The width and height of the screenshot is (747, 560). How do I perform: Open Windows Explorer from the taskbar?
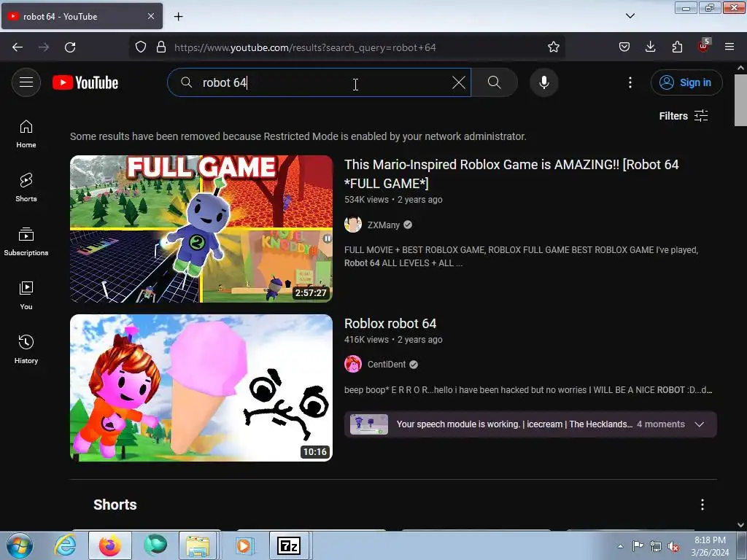pyautogui.click(x=198, y=545)
